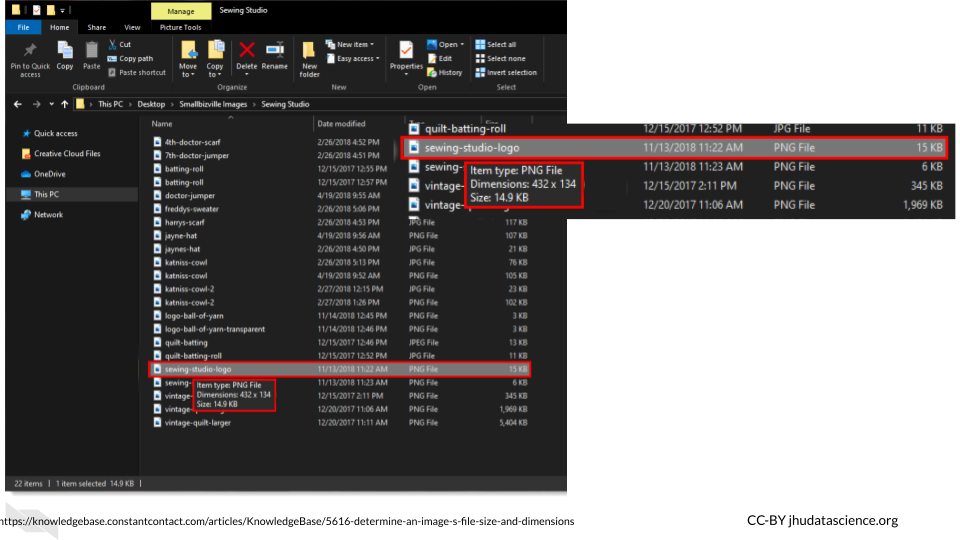Click Smallbizville Images breadcrumb
This screenshot has width=960, height=540.
[x=213, y=104]
